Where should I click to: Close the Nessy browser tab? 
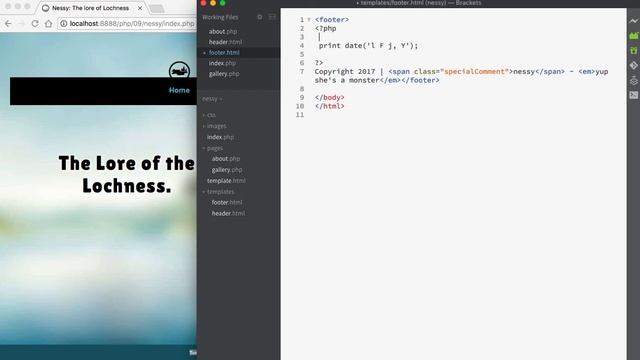click(140, 8)
